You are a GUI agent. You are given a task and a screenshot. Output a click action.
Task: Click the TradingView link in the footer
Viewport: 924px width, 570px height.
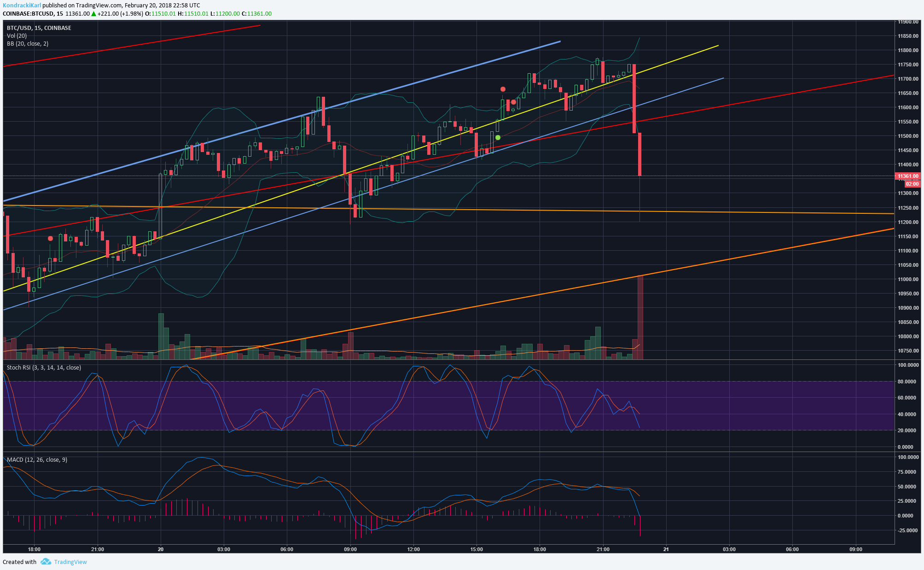click(x=70, y=562)
